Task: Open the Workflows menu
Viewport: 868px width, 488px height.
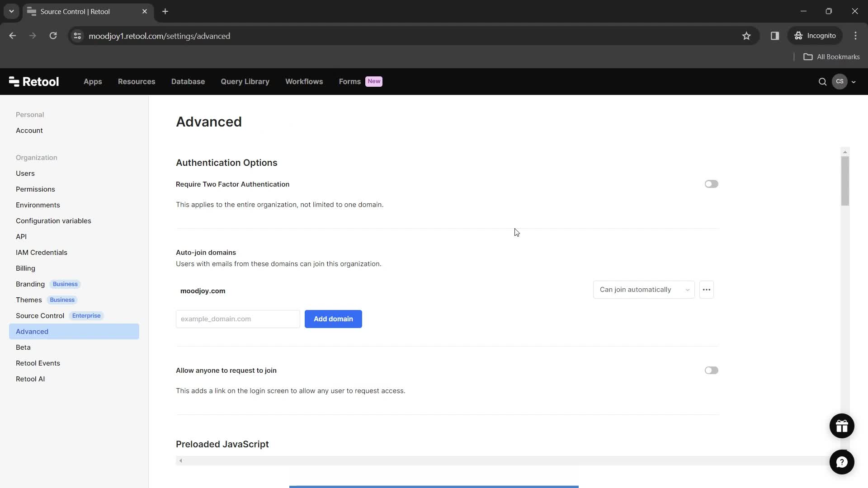Action: tap(304, 81)
